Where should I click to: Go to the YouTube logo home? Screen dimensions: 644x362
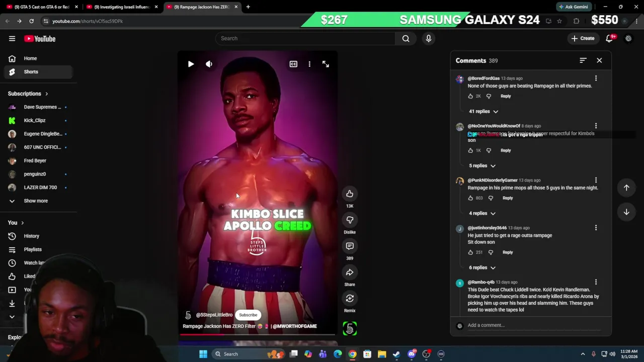tap(40, 39)
